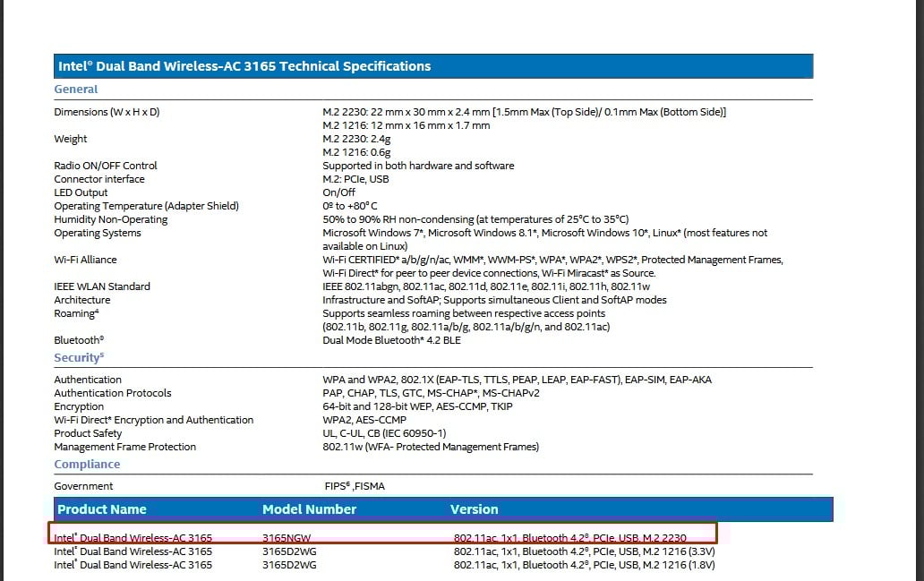The image size is (924, 581).
Task: Select the "M.2 2230: 22 mm x 30 mm" dimensions value
Action: (525, 112)
